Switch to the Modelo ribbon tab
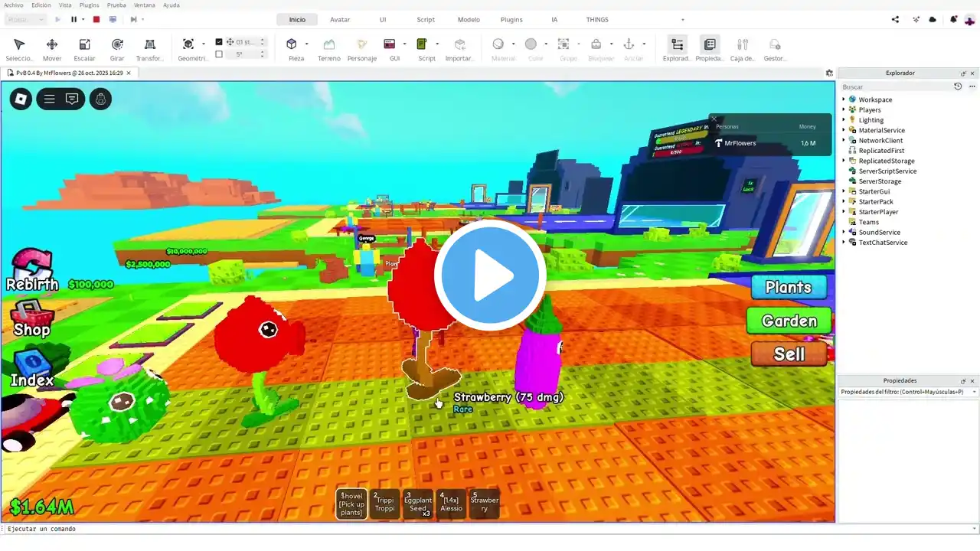 (x=469, y=20)
